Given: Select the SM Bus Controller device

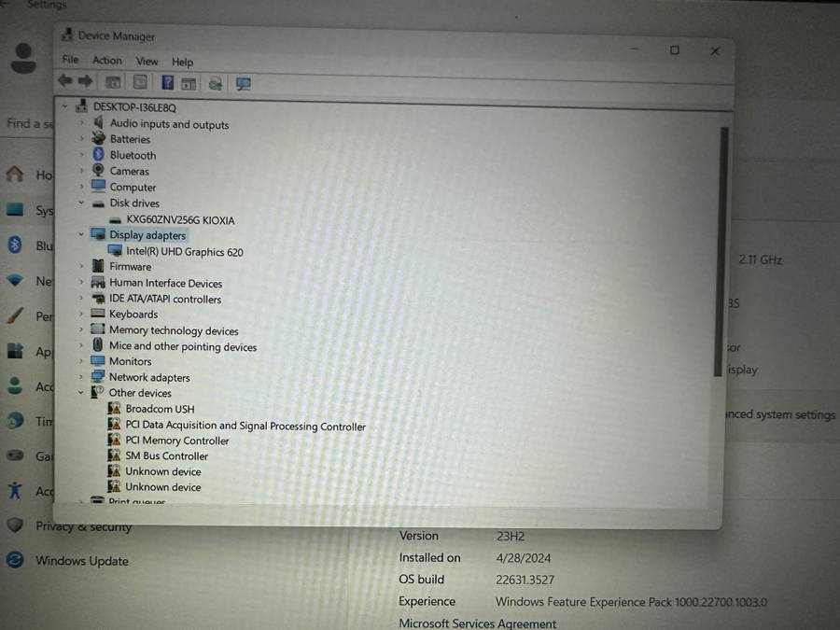Looking at the screenshot, I should tap(166, 456).
